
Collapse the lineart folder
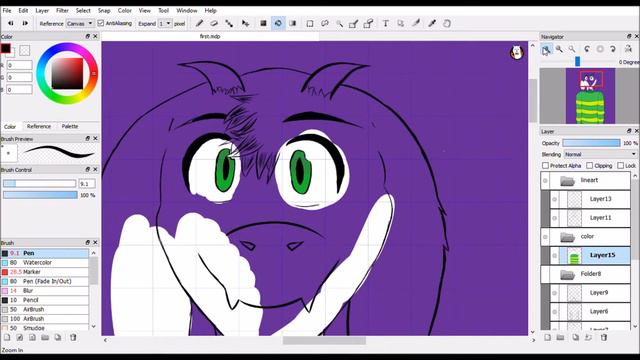click(567, 180)
